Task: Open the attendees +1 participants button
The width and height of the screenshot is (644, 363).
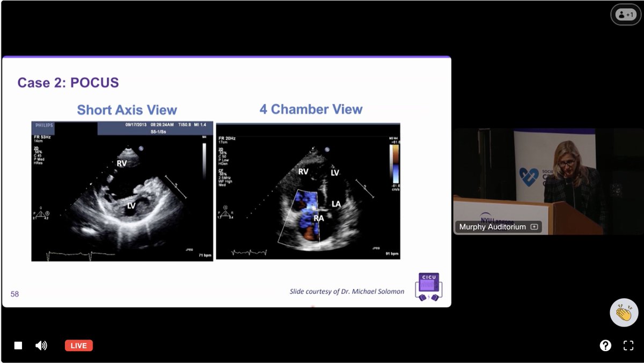Action: tap(626, 14)
